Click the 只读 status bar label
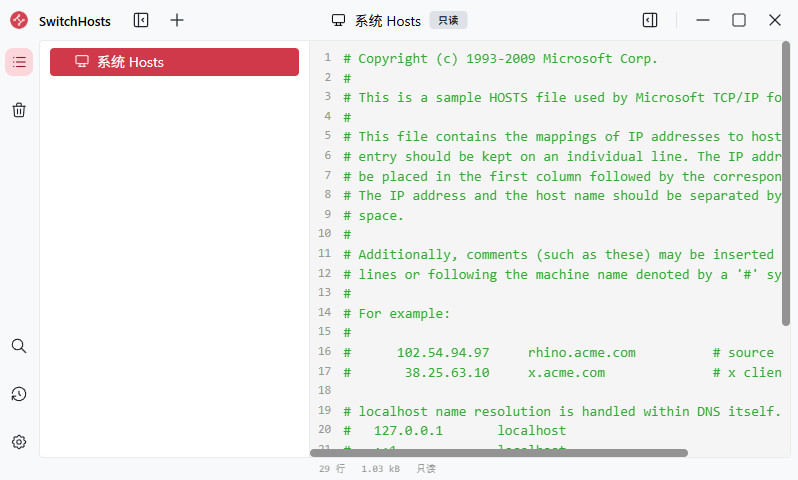Viewport: 798px width, 480px height. click(426, 468)
